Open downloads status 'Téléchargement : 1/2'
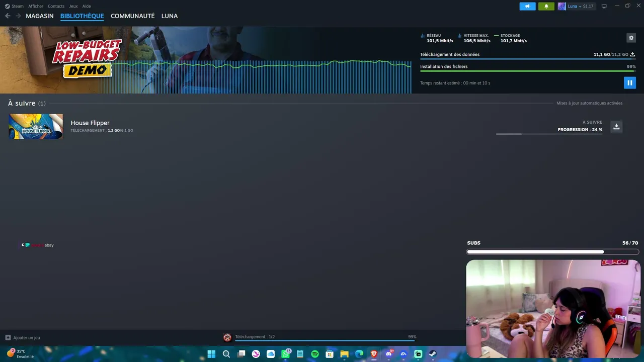 255,337
